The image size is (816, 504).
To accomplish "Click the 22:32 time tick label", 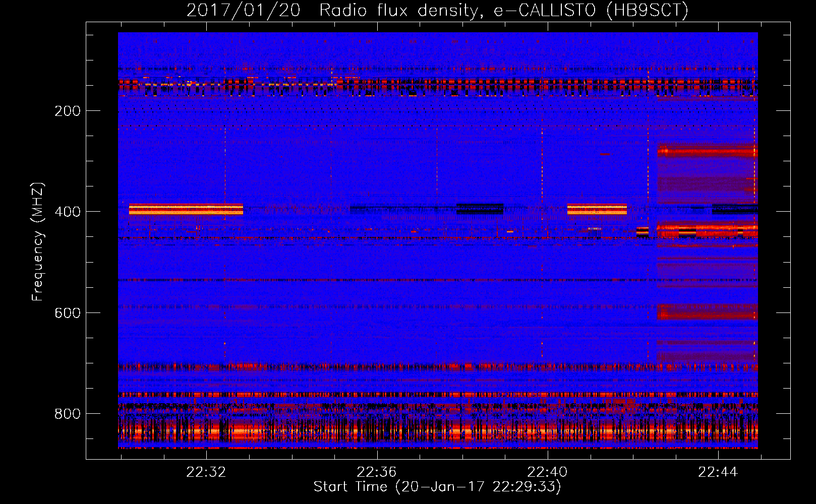I will [206, 472].
